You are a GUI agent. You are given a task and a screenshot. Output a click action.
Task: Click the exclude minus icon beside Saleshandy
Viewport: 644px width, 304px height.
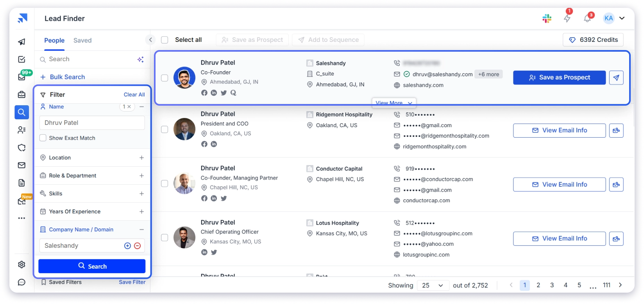pyautogui.click(x=138, y=246)
